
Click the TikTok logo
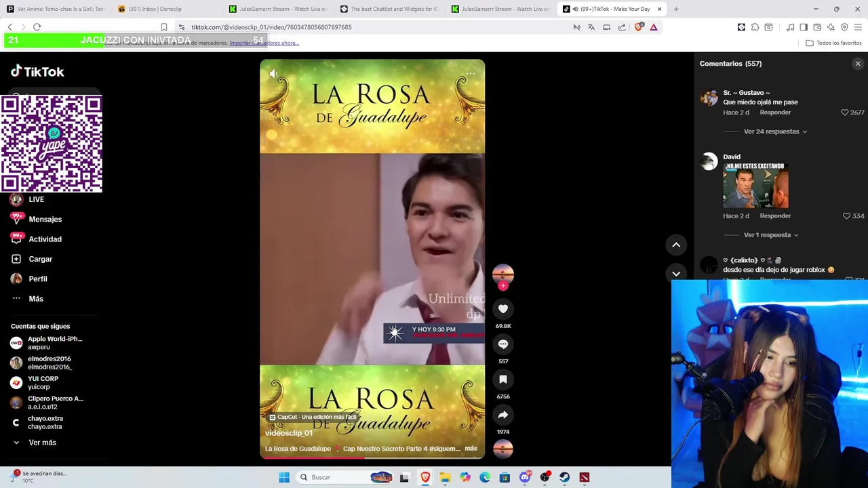coord(37,71)
